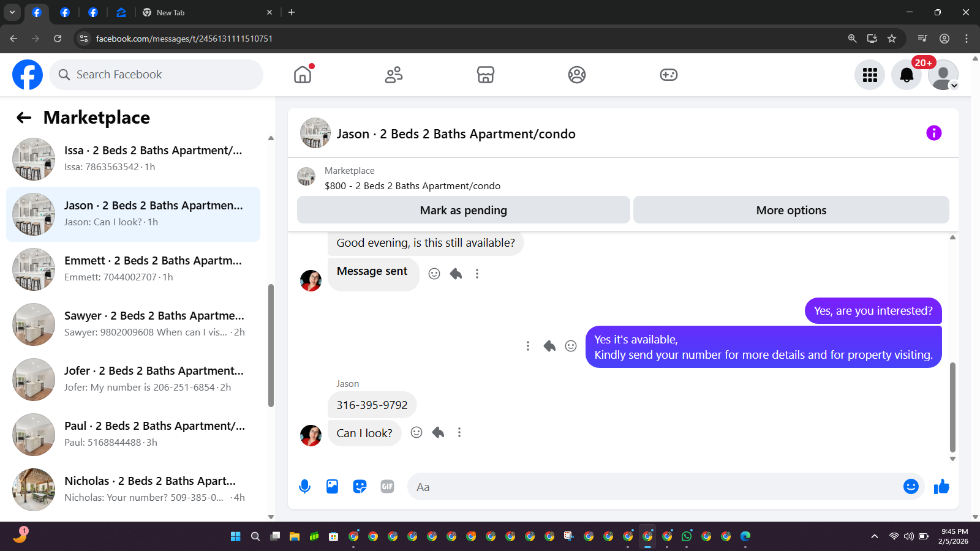Open Emmett's conversation
980x551 pixels.
click(133, 269)
